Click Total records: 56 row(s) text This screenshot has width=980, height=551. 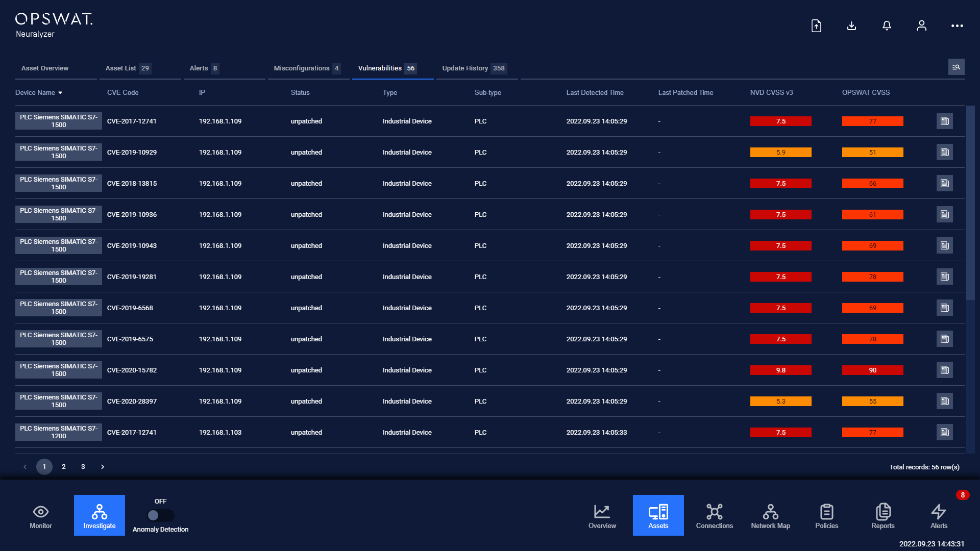click(x=924, y=467)
